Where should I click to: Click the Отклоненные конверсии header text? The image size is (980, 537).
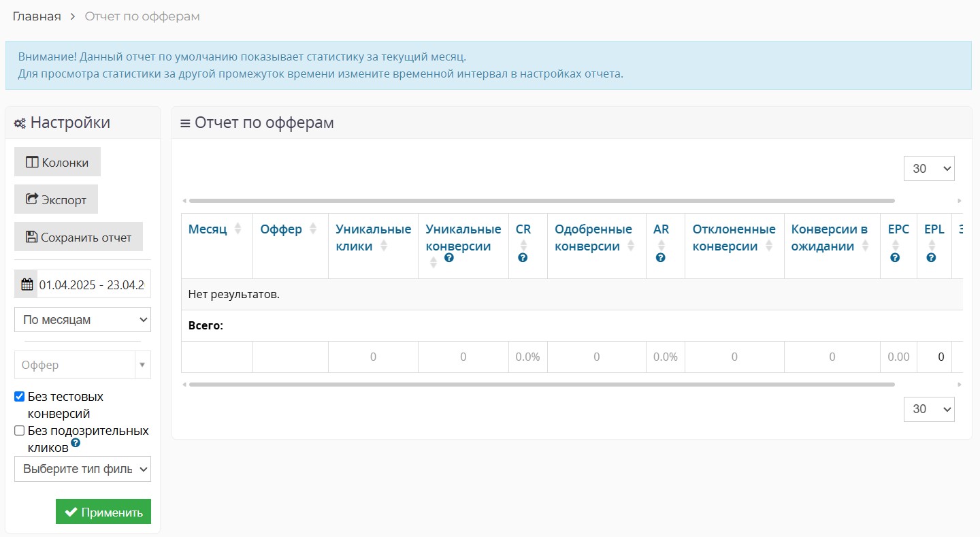click(734, 238)
